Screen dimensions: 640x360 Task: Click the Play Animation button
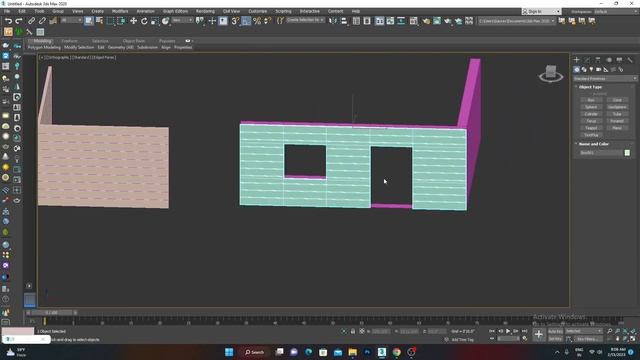tap(508, 331)
